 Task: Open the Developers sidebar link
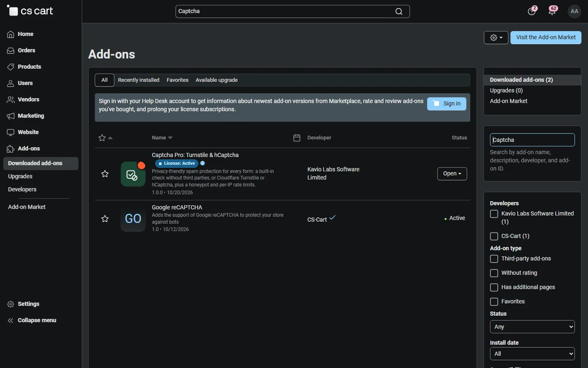click(x=22, y=190)
